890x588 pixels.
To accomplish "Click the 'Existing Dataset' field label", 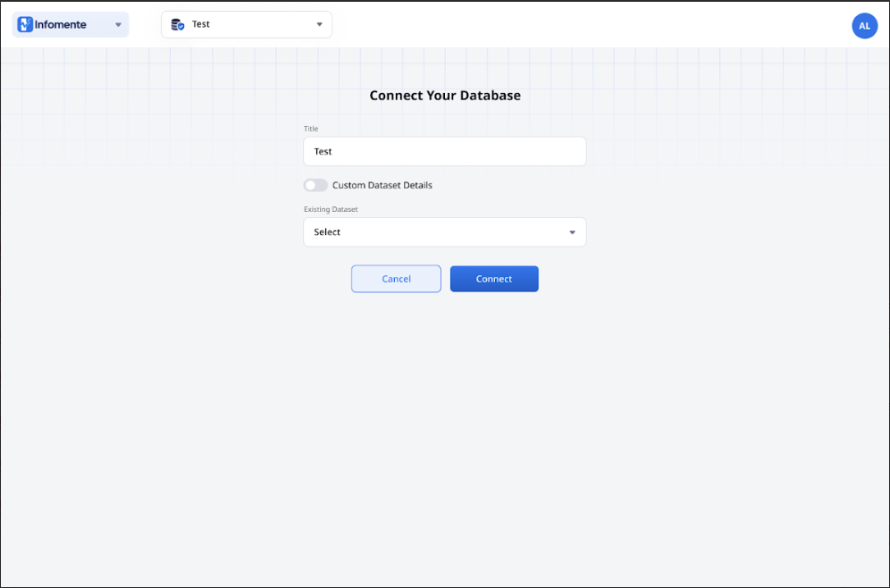I will coord(331,210).
